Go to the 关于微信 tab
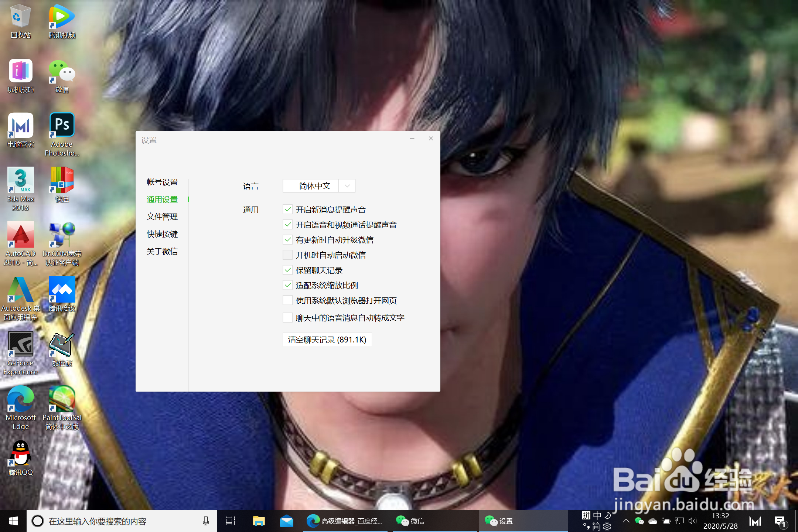 (162, 251)
